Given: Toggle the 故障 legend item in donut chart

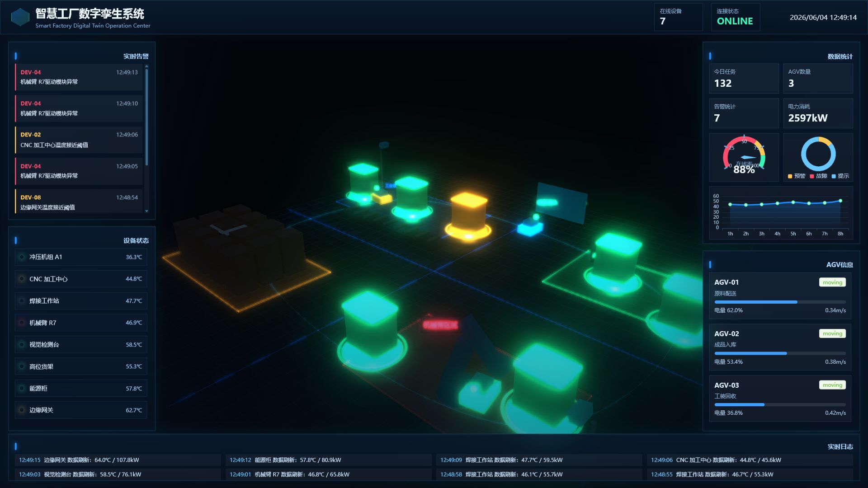Looking at the screenshot, I should click(x=818, y=176).
